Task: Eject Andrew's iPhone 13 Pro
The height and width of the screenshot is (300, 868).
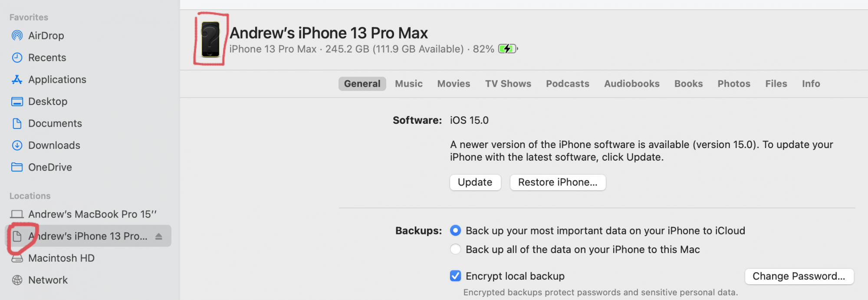Action: (158, 236)
